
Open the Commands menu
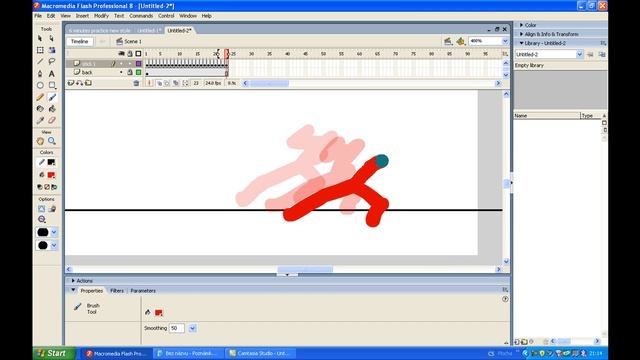pos(141,16)
